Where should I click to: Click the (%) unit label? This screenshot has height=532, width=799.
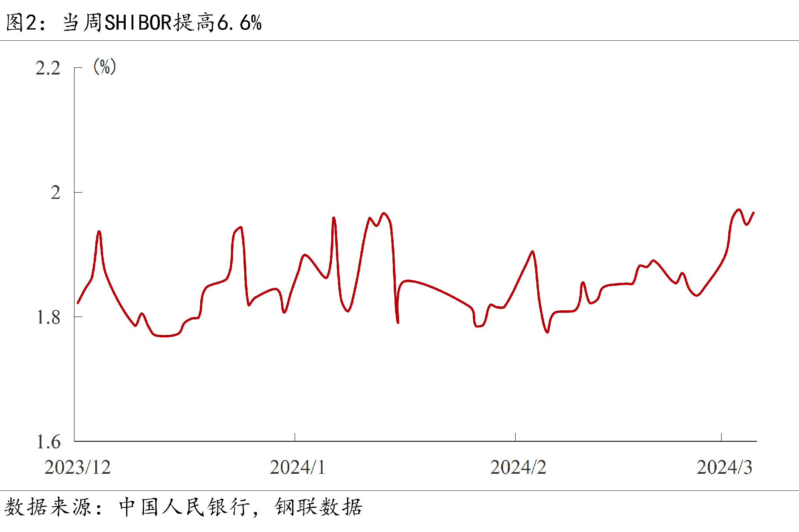point(104,67)
